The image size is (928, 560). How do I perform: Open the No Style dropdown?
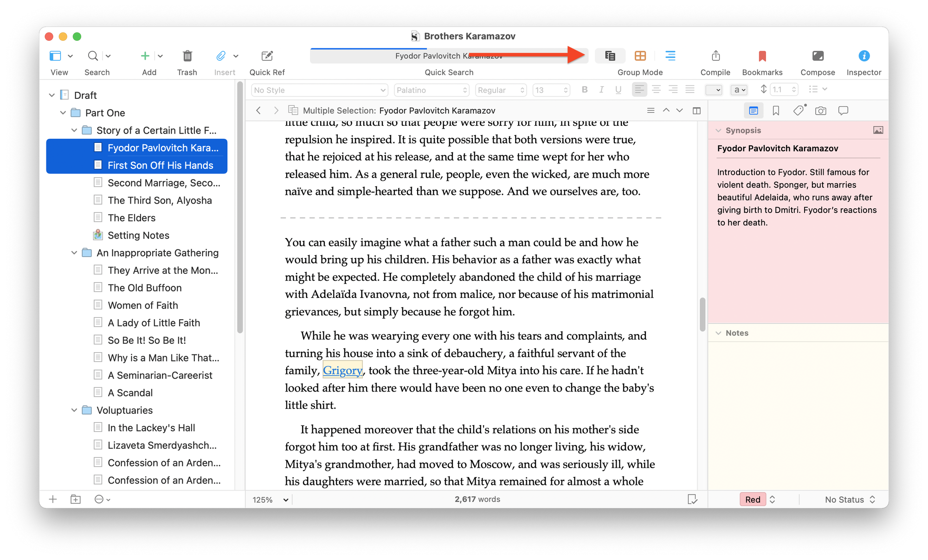[319, 90]
